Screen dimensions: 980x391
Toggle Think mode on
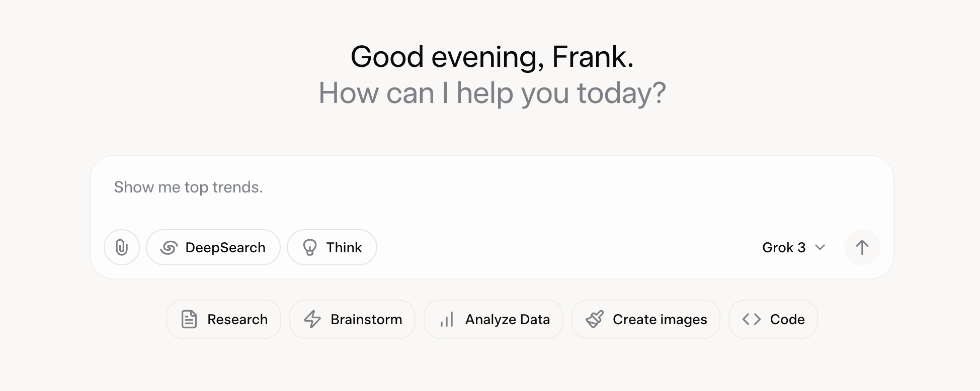pyautogui.click(x=332, y=247)
